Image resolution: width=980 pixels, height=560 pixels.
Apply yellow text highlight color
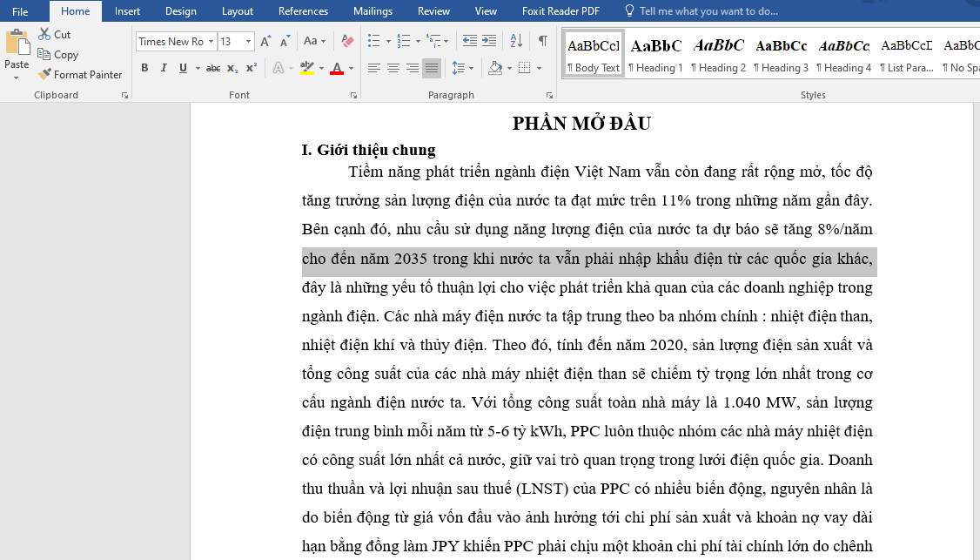306,68
